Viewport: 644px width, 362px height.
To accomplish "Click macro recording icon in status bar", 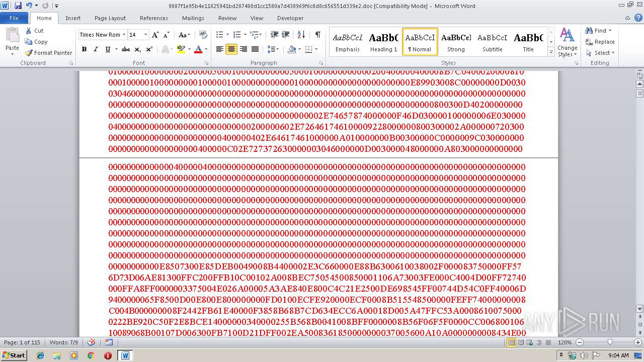I will tap(109, 342).
